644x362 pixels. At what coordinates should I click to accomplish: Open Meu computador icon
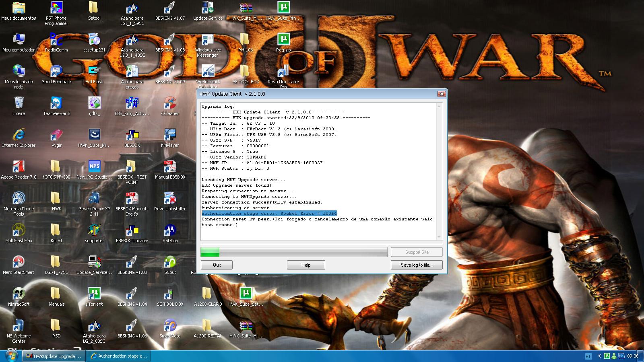point(19,43)
